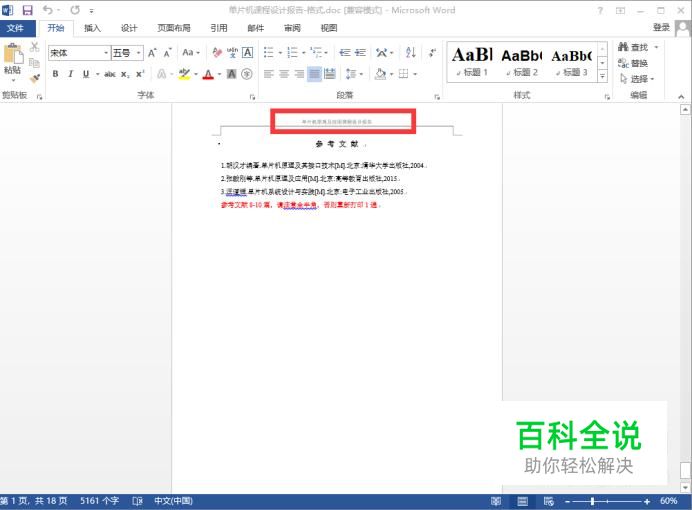Copy the selection with the copy icon
This screenshot has width=692, height=510.
[x=34, y=63]
